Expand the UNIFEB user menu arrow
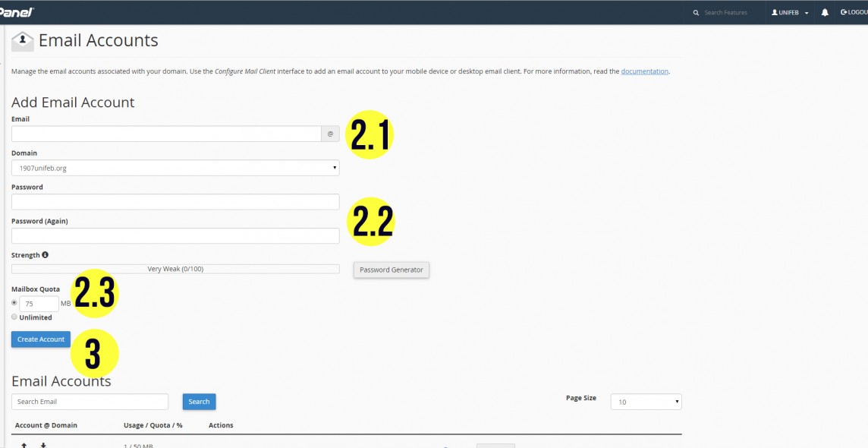Viewport: 868px width, 448px height. click(807, 13)
